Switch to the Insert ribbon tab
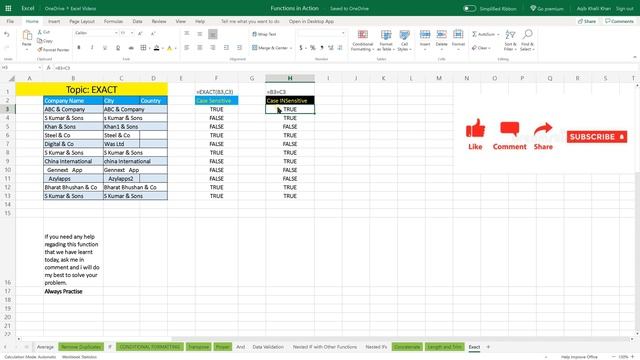The height and width of the screenshot is (360, 640). (54, 21)
